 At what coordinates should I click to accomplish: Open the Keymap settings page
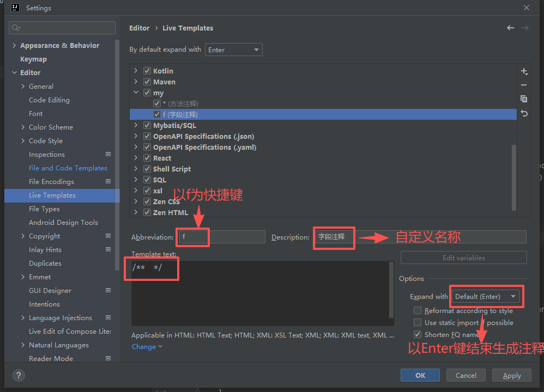(33, 59)
